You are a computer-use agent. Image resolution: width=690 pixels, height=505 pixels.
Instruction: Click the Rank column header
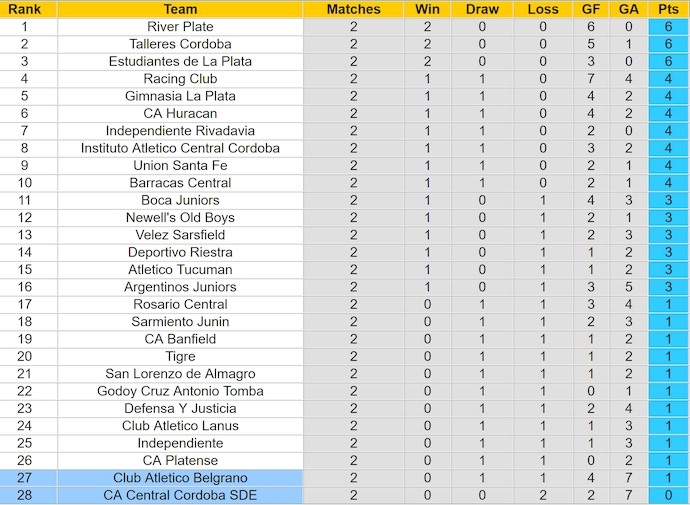[x=25, y=9]
